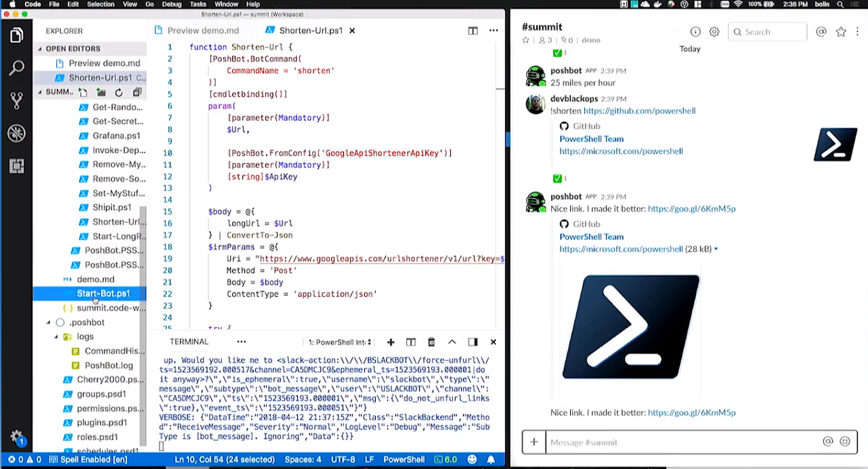Click Ln 10, Col 54 position indicator
868x469 pixels.
click(x=224, y=460)
